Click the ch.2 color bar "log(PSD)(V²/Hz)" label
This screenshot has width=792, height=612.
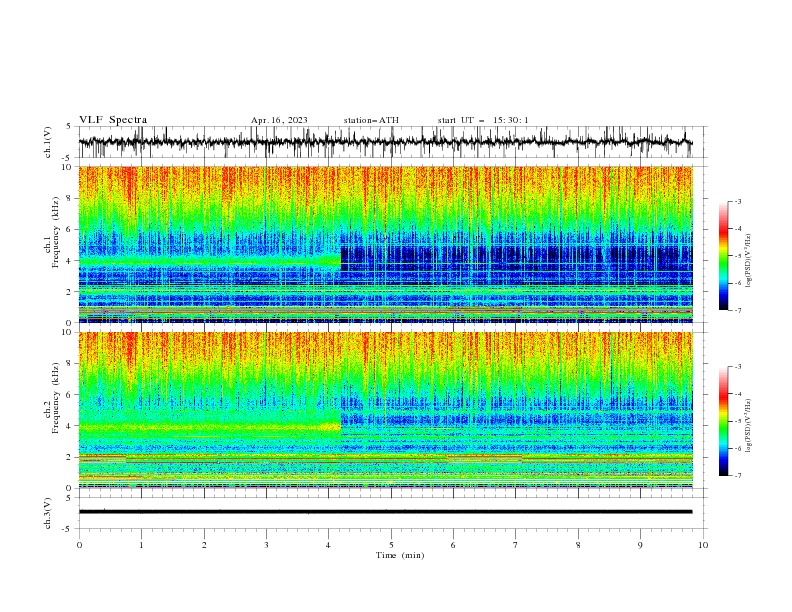point(749,426)
